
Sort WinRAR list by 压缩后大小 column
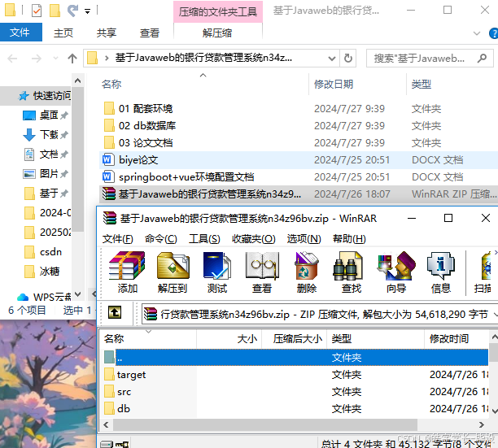(298, 339)
